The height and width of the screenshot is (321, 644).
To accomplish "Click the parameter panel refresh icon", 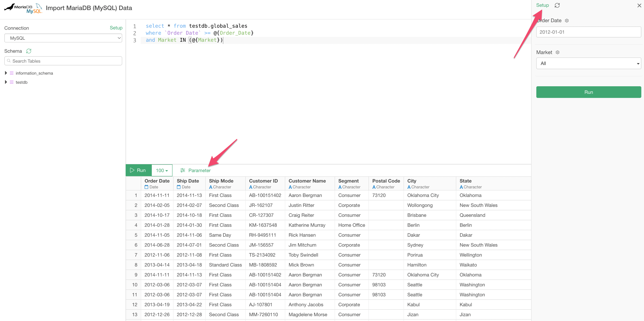I will click(x=557, y=5).
